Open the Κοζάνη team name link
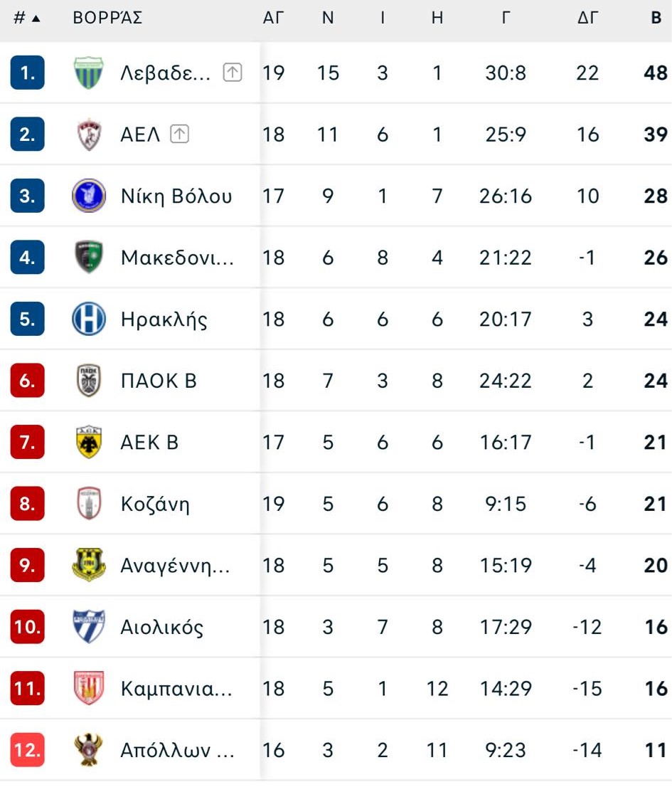This screenshot has width=672, height=787. pos(155,505)
